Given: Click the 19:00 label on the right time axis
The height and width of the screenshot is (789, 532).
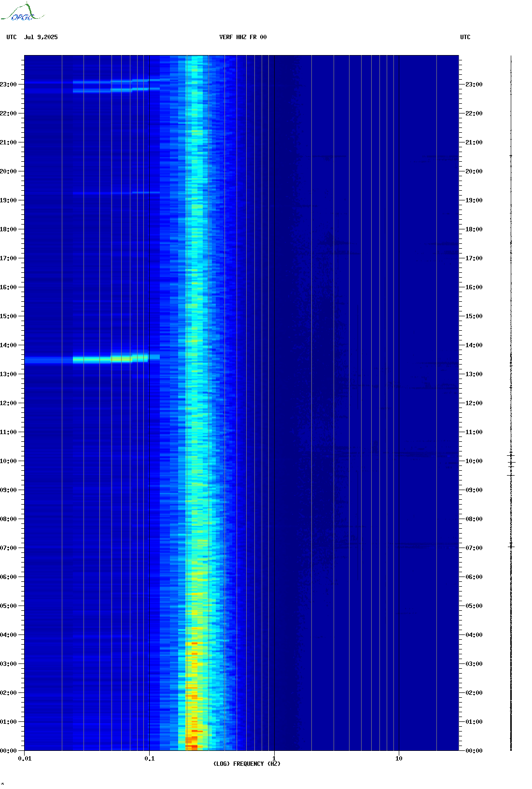Looking at the screenshot, I should coord(474,200).
